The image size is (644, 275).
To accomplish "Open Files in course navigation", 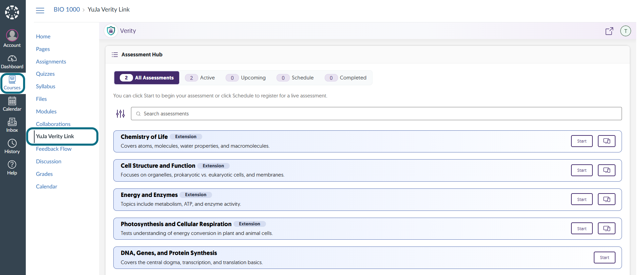I will pyautogui.click(x=41, y=99).
